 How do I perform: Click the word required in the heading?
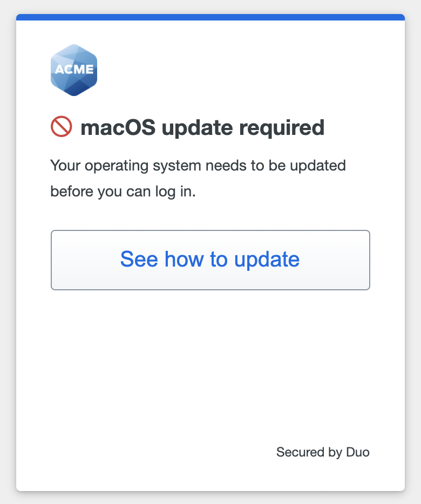pos(282,128)
